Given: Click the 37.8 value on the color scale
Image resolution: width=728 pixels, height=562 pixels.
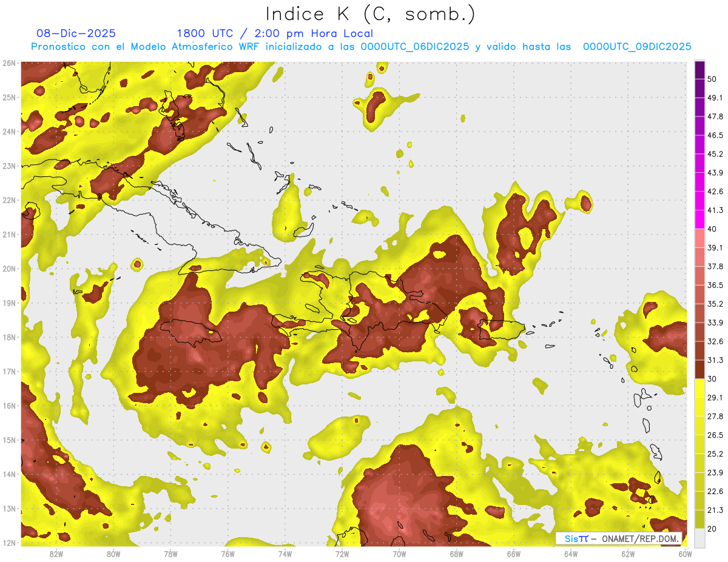Looking at the screenshot, I should click(x=715, y=266).
